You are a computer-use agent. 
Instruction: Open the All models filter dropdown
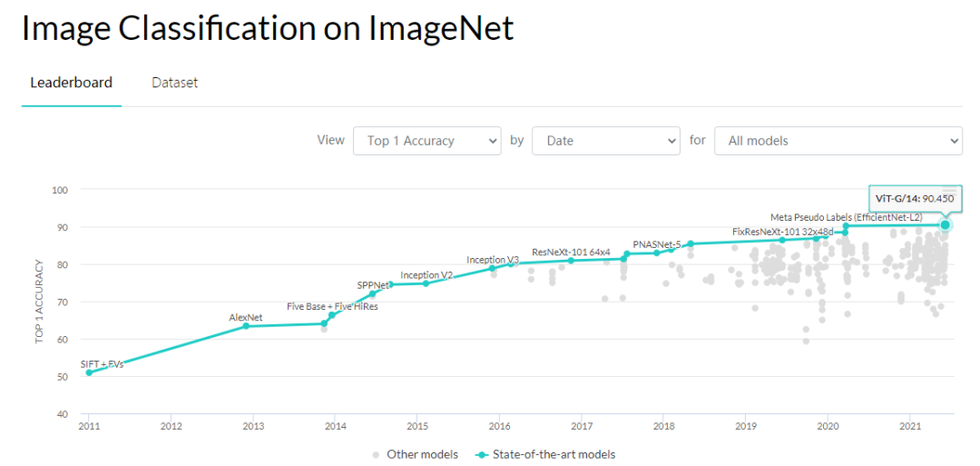coord(838,141)
